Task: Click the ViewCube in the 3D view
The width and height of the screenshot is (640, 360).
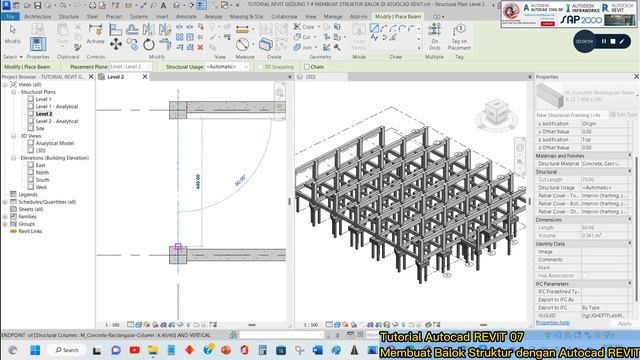Action: click(x=497, y=112)
